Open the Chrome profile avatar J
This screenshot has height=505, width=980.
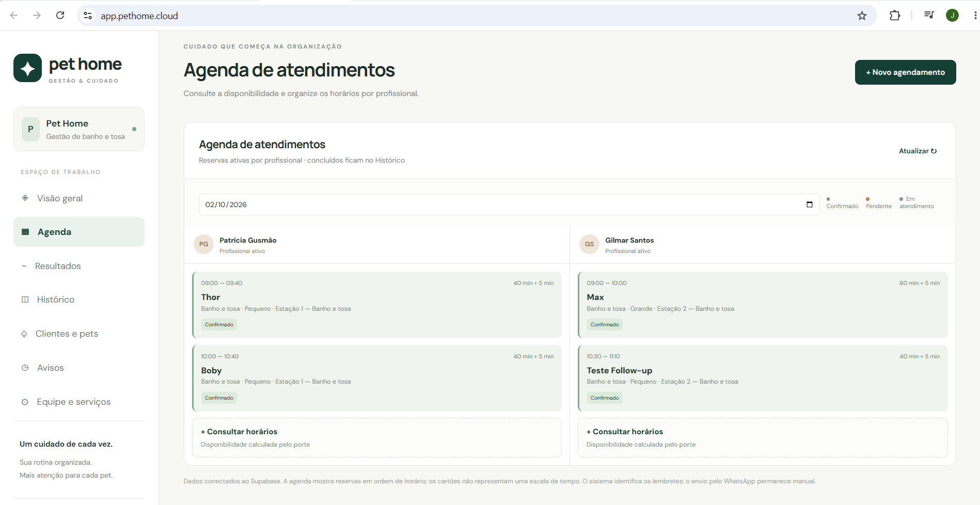click(x=953, y=15)
